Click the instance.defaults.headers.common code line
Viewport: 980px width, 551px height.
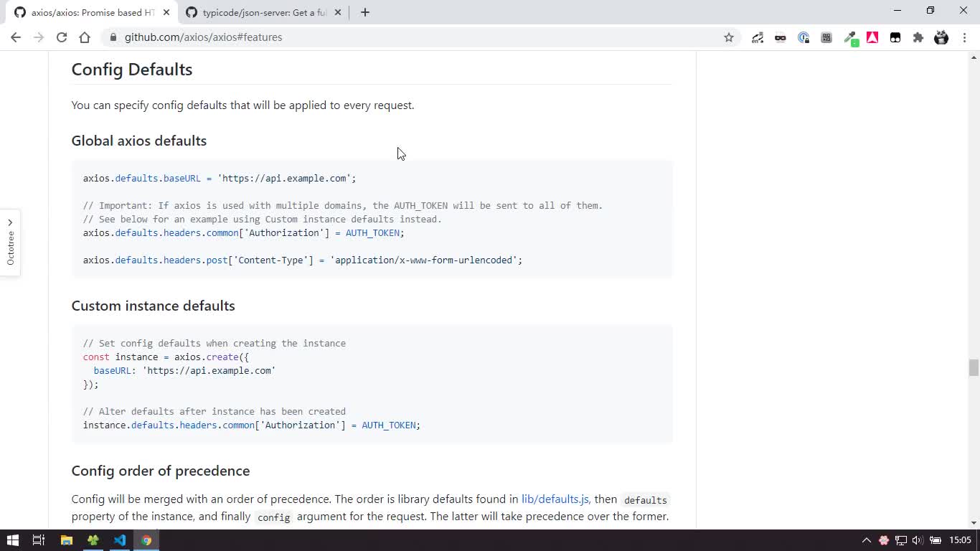coord(252,425)
